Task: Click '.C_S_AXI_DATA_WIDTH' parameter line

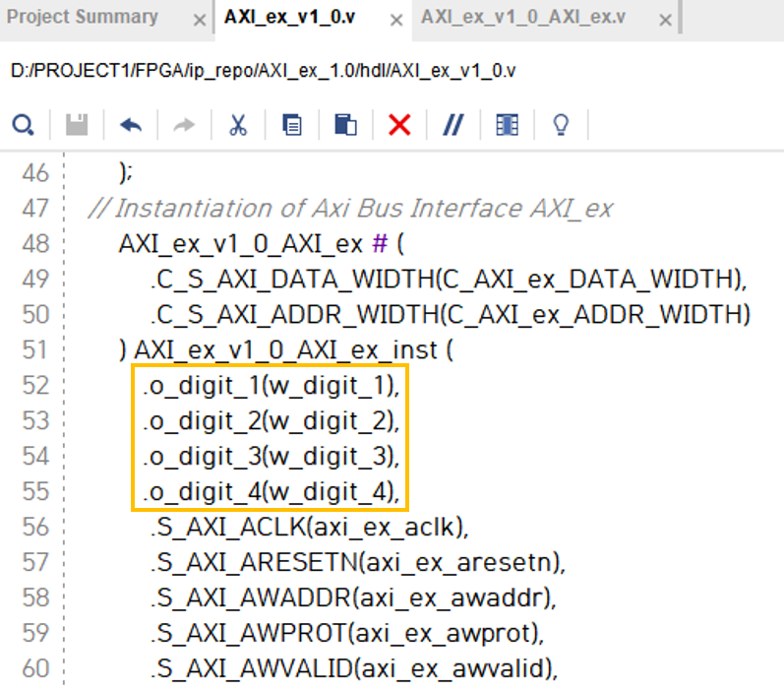Action: 449,280
